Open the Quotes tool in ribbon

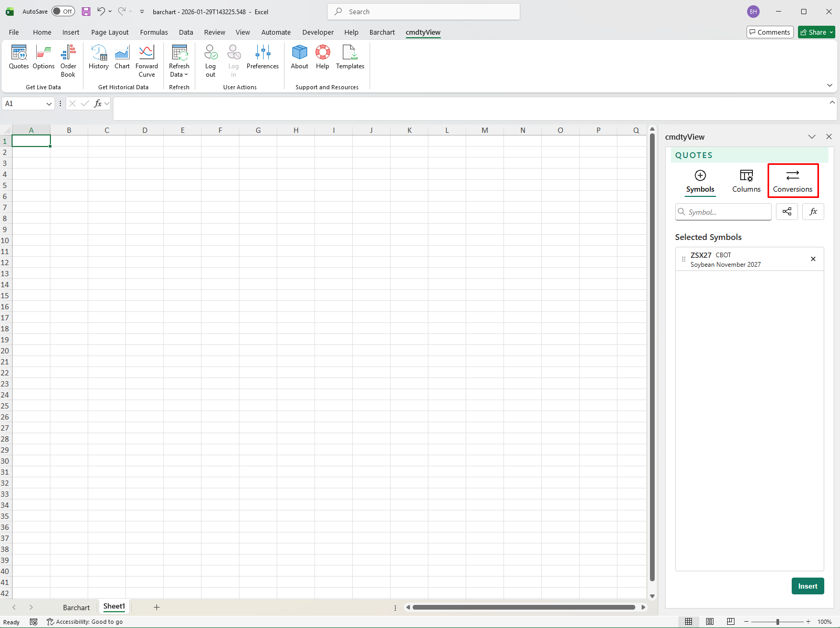19,57
